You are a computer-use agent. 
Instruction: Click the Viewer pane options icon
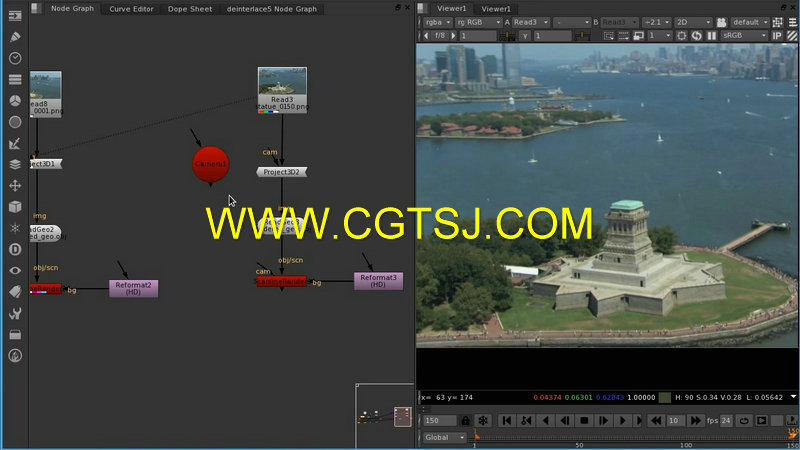422,8
